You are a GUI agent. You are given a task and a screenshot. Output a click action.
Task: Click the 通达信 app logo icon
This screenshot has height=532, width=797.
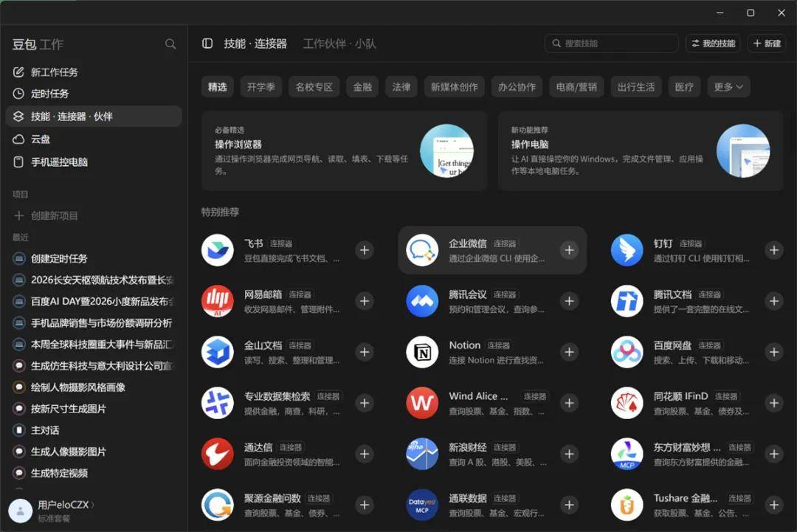tap(218, 454)
